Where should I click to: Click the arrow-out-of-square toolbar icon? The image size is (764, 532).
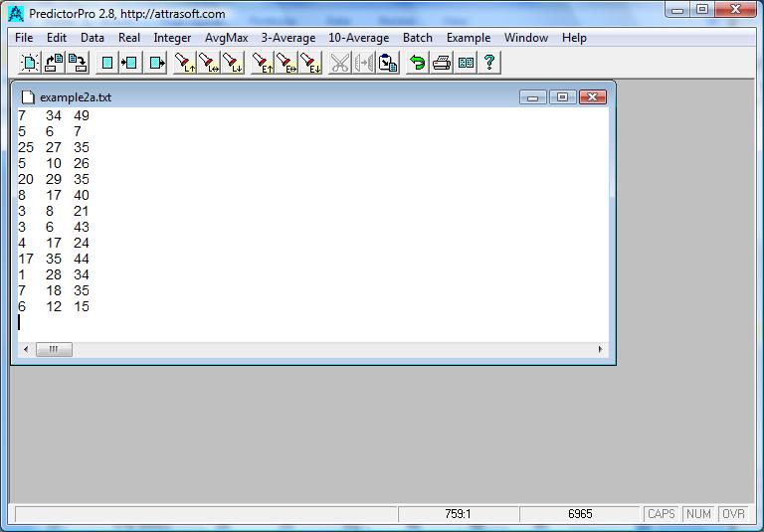pyautogui.click(x=156, y=63)
